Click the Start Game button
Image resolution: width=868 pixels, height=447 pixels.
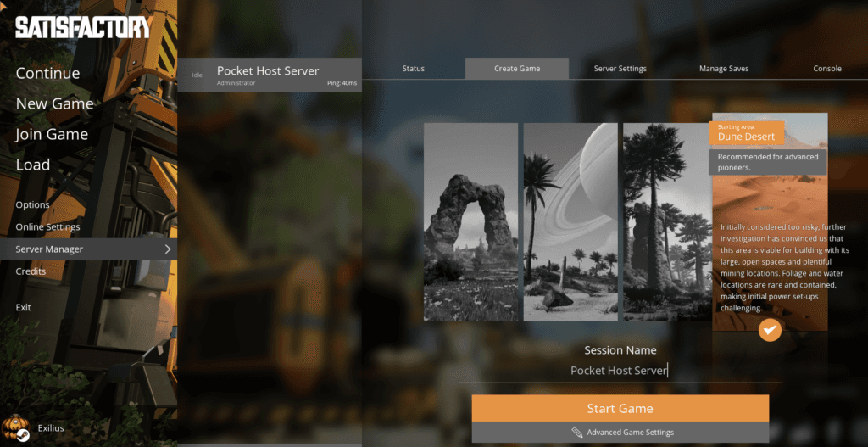(620, 408)
